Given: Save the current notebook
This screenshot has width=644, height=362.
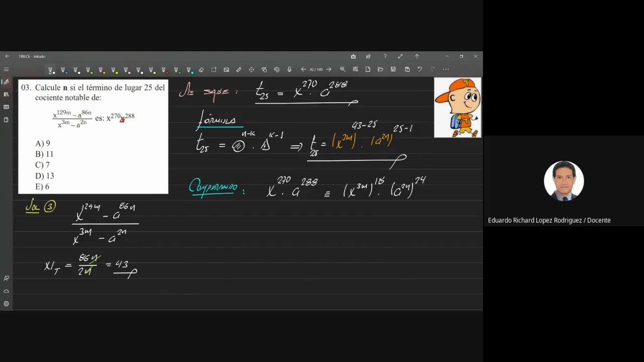Looking at the screenshot, I should (x=393, y=69).
